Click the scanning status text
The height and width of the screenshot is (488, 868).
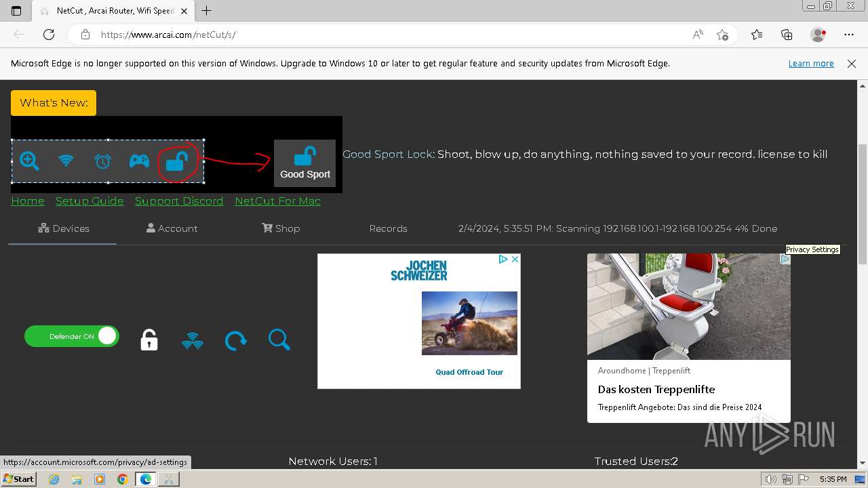click(617, 228)
